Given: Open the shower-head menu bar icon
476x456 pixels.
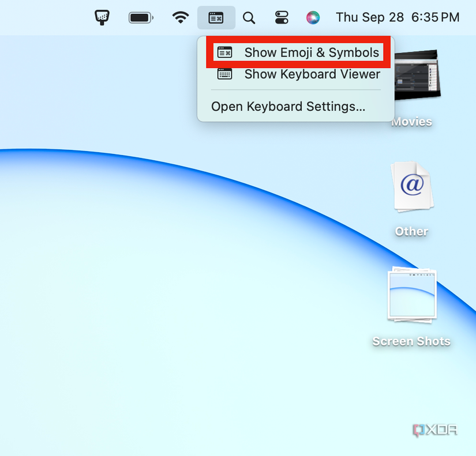Looking at the screenshot, I should 102,18.
